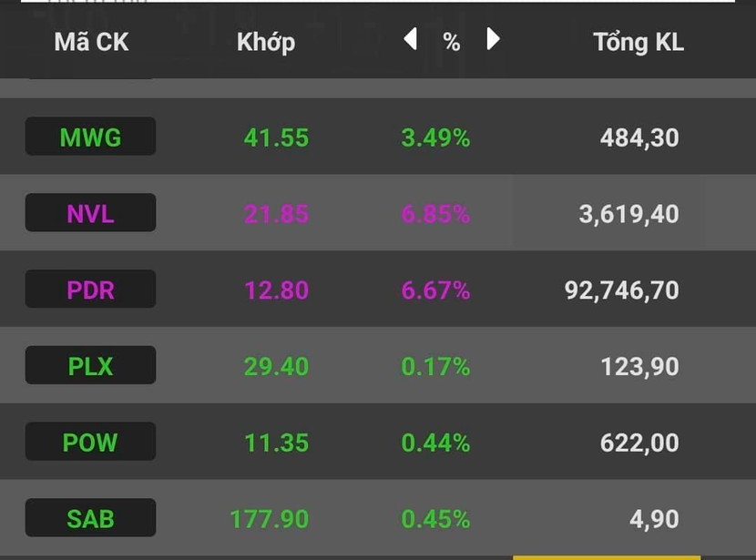Open the NVL stock ticker button
The width and height of the screenshot is (756, 560).
point(90,214)
